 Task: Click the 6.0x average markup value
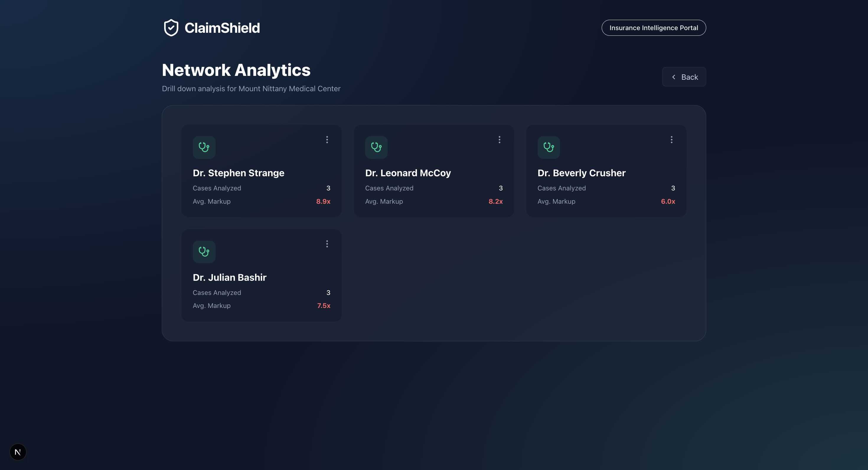pyautogui.click(x=668, y=201)
